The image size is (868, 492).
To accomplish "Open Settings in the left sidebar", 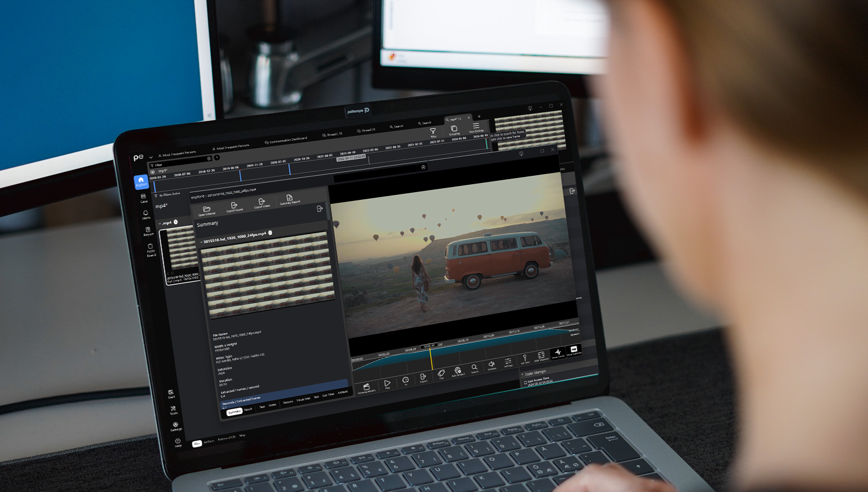I will (175, 426).
